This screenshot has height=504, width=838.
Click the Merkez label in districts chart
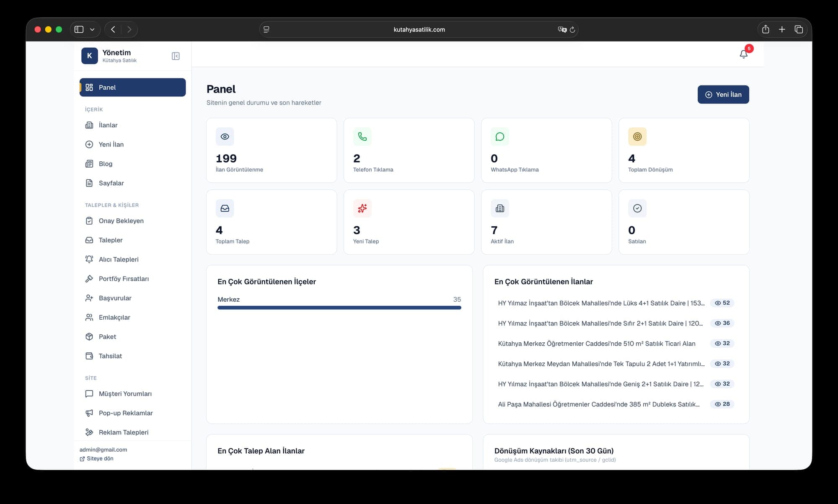[x=228, y=299]
